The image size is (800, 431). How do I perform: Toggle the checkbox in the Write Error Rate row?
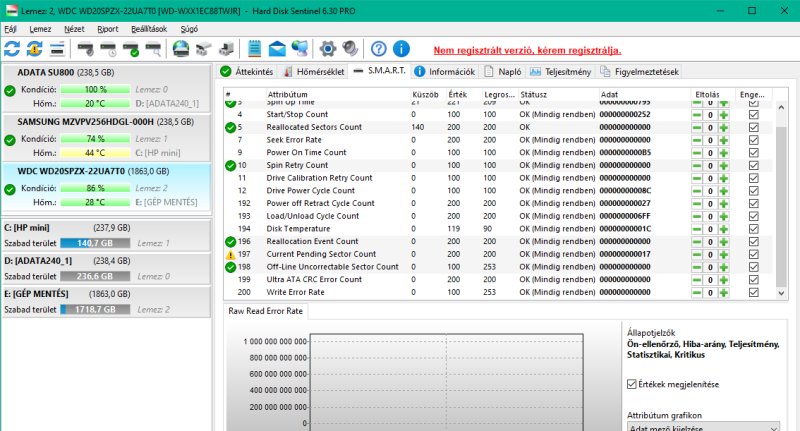click(x=754, y=293)
